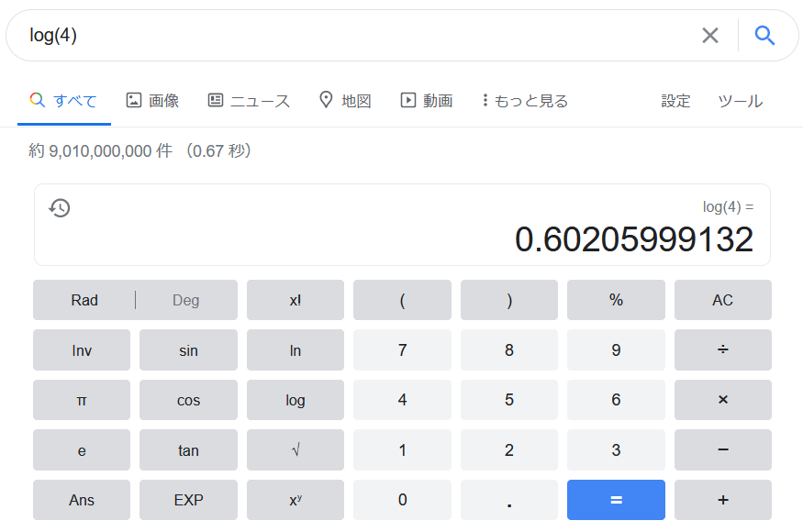Tap the ln natural log key
Image resolution: width=803 pixels, height=532 pixels.
pyautogui.click(x=296, y=350)
